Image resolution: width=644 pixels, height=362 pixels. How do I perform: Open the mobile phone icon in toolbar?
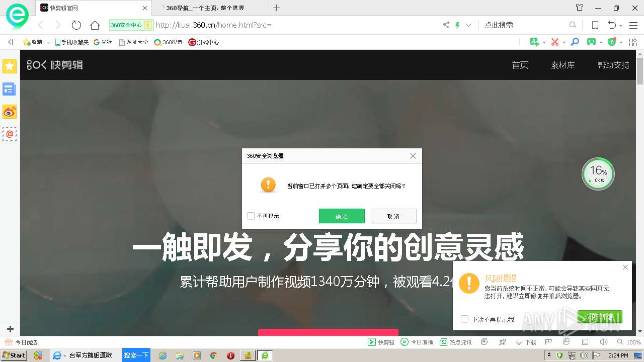coord(595,25)
